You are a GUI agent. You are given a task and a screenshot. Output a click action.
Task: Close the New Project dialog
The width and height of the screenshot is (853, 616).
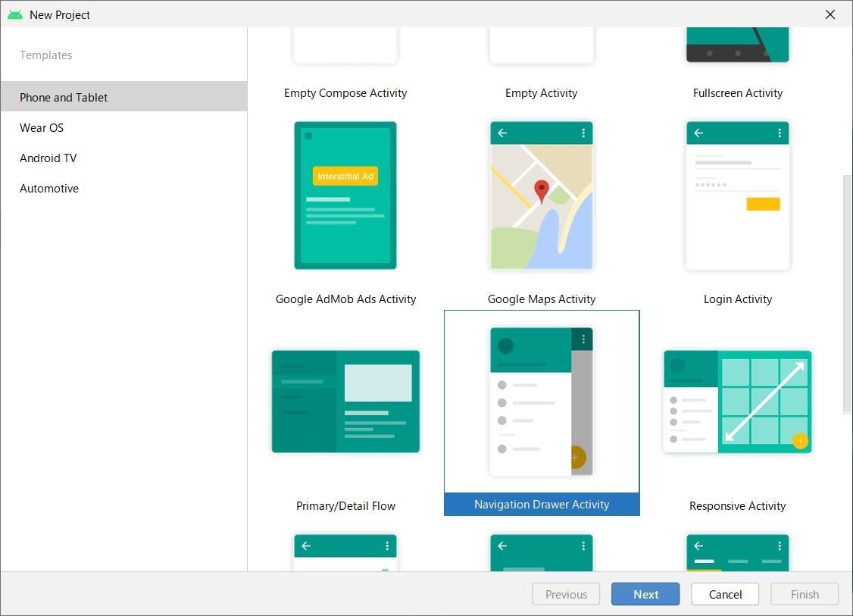830,14
